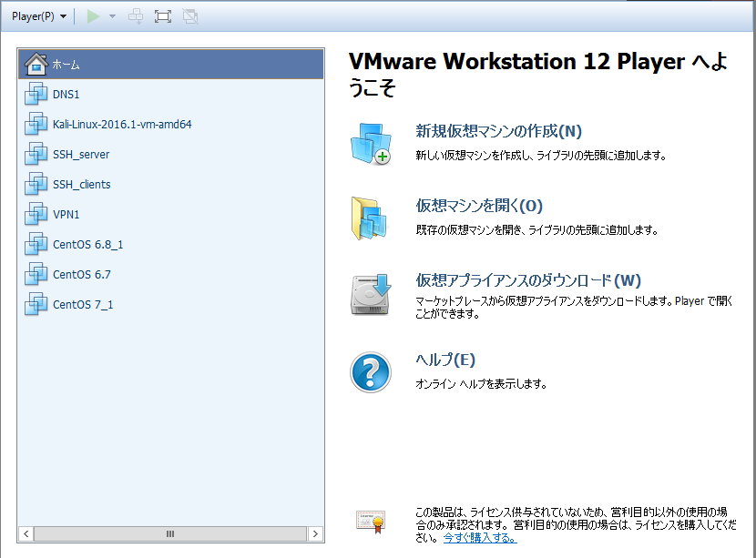Click the Send Ctrl+Alt+Del toolbar icon
This screenshot has width=756, height=558.
pyautogui.click(x=136, y=16)
